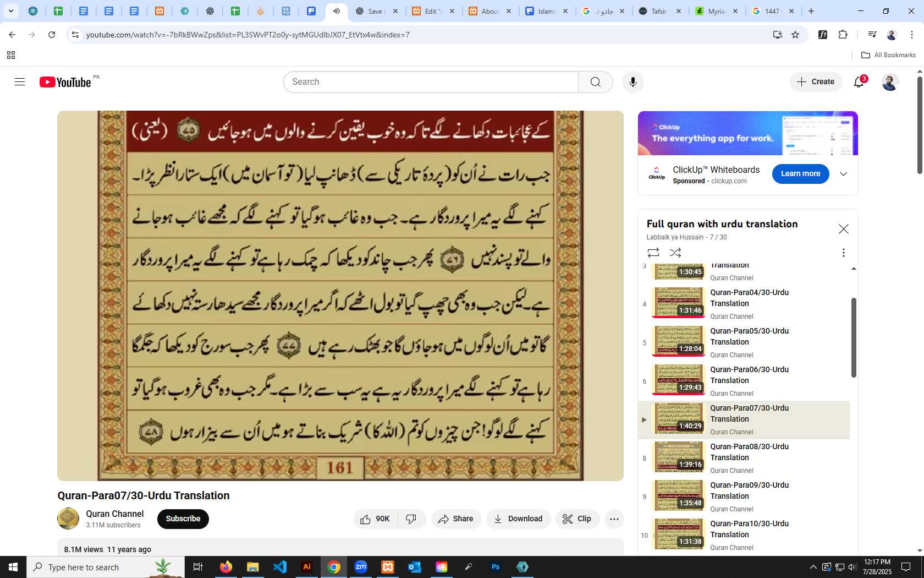Open Visual Studio Code from the taskbar
Screen dimensions: 924x578
[x=280, y=567]
